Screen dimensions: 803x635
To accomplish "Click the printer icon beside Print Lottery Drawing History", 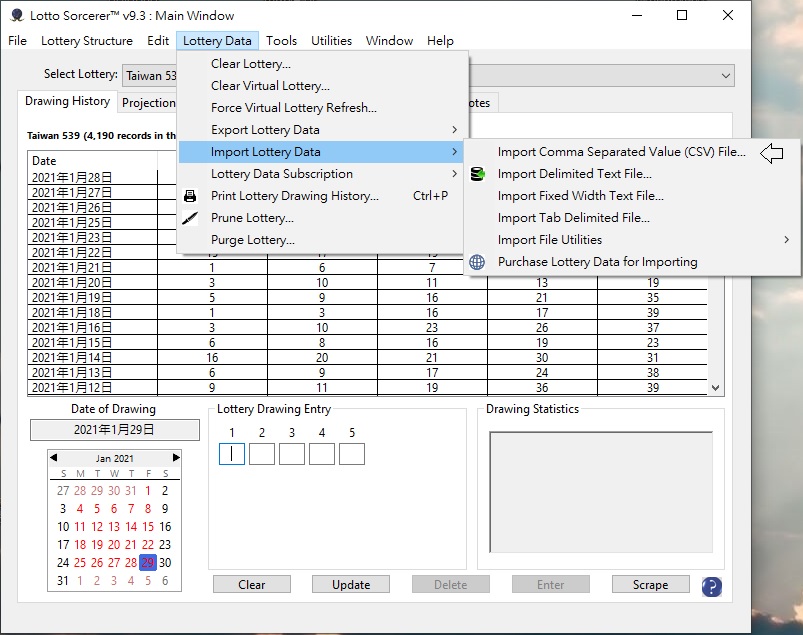I will pos(190,196).
